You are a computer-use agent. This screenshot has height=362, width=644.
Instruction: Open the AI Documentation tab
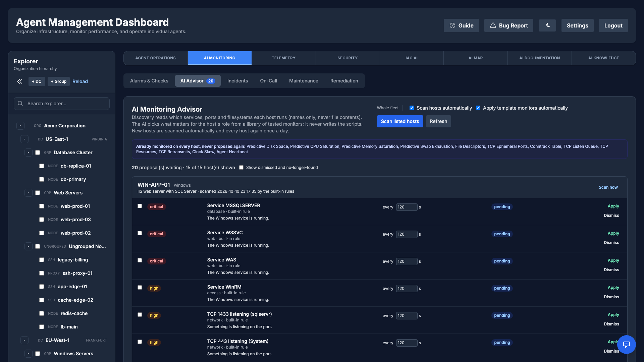pos(540,58)
